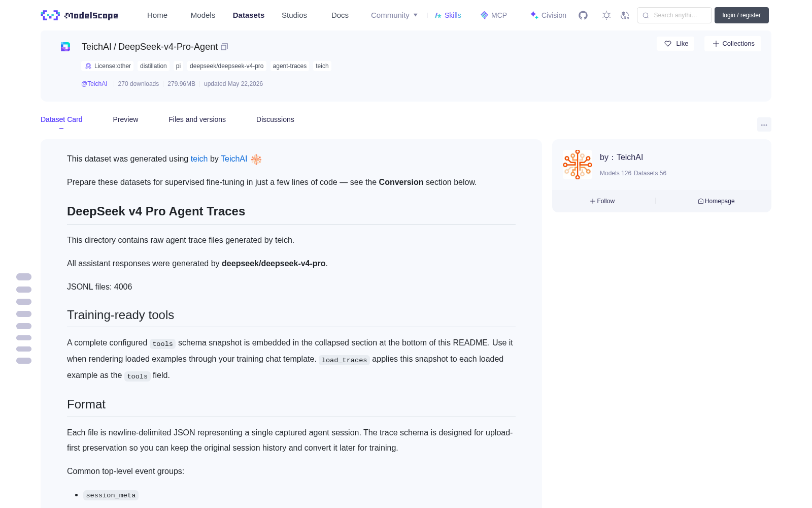Click Models 126 count

[616, 173]
